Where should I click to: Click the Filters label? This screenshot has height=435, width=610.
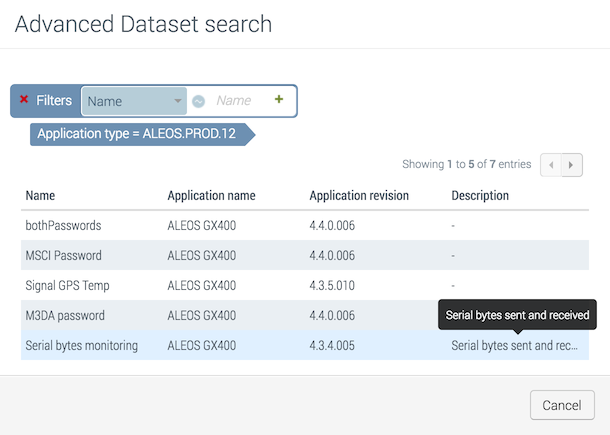pyautogui.click(x=54, y=101)
